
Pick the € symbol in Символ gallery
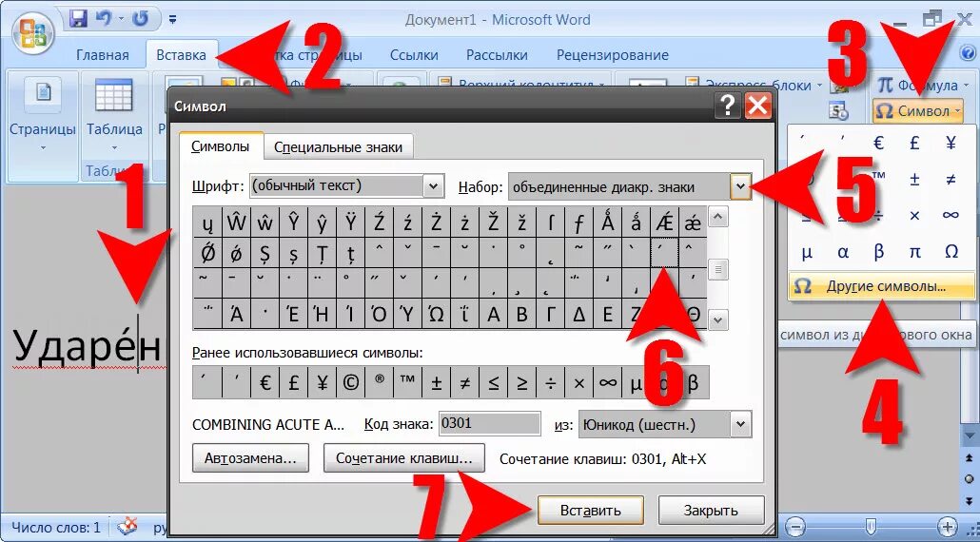[879, 143]
